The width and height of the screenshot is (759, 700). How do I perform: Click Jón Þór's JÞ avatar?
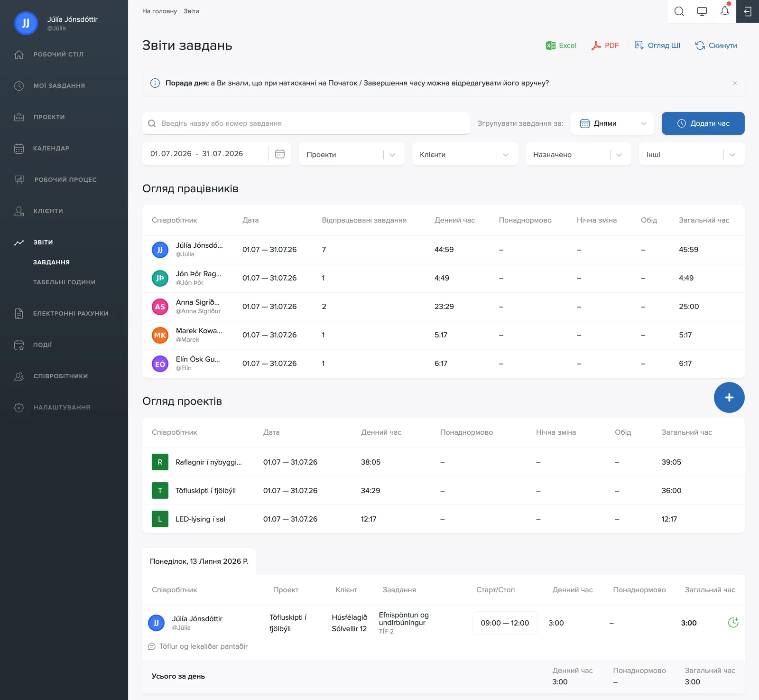[160, 278]
